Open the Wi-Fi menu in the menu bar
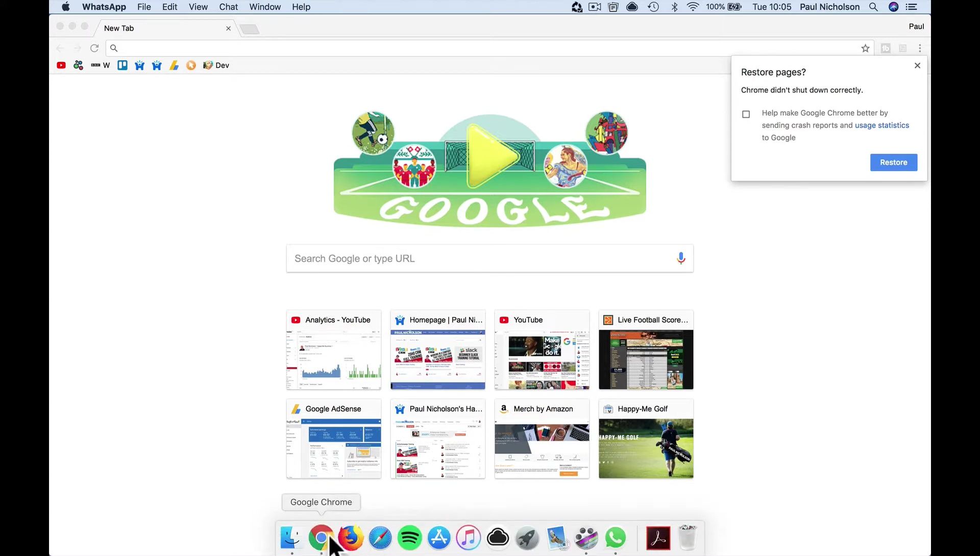 pos(693,7)
